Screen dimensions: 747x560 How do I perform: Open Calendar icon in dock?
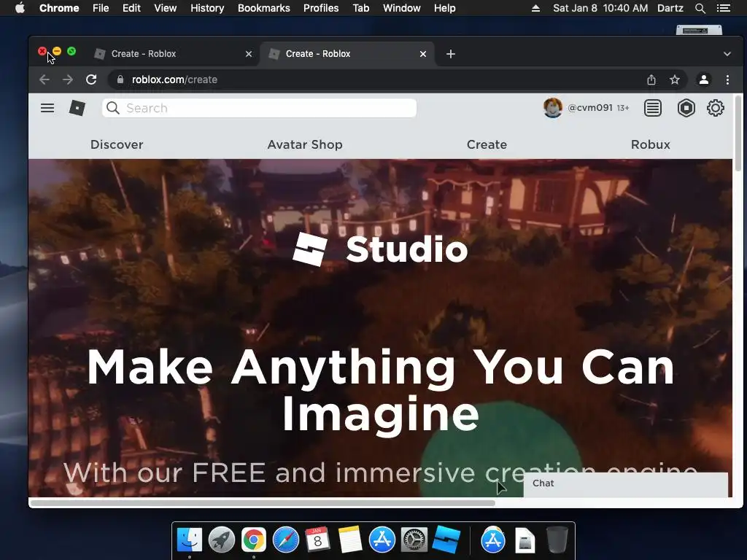[x=318, y=540]
